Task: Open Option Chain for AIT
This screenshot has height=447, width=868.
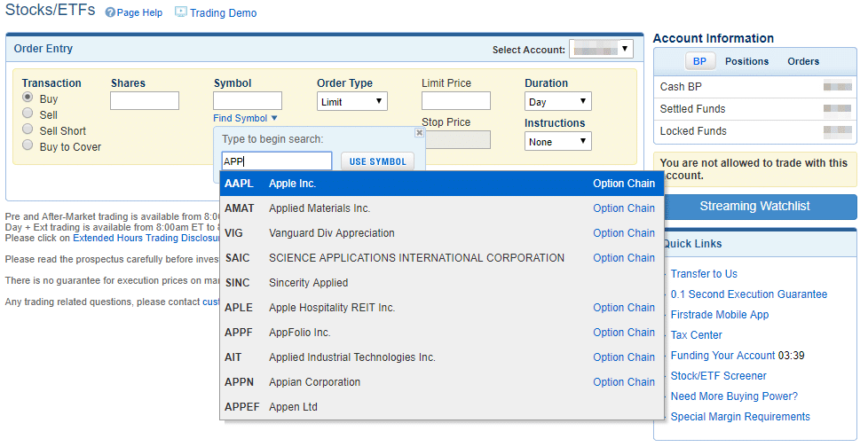Action: click(x=624, y=357)
